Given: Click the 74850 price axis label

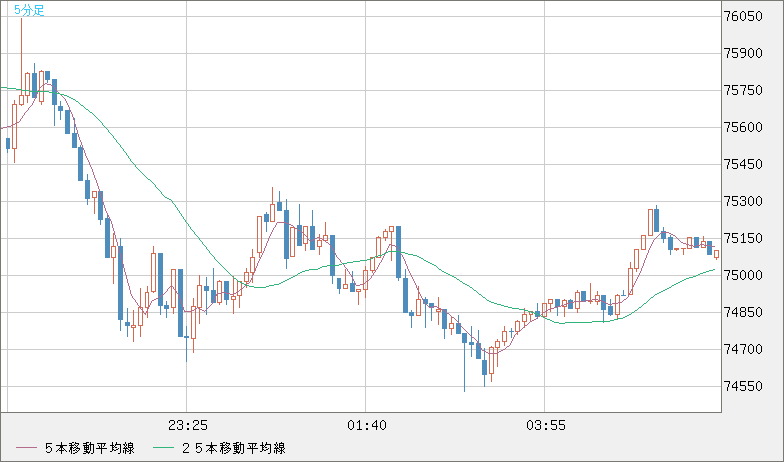Looking at the screenshot, I should 743,312.
